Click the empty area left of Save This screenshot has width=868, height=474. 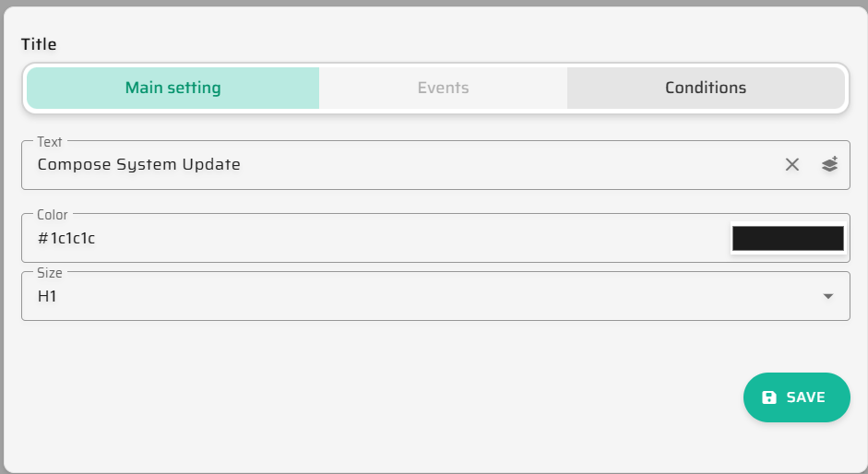pyautogui.click(x=369, y=397)
